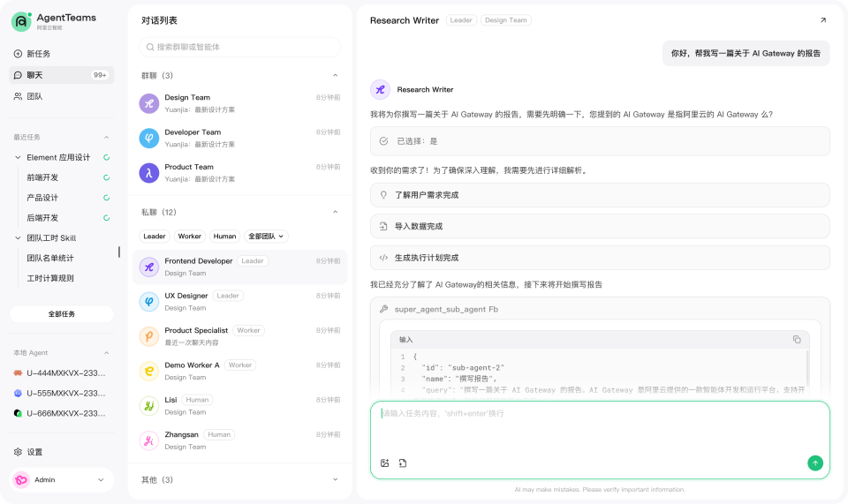This screenshot has height=504, width=848.
Task: Click the file attachment icon in input box
Action: 403,463
